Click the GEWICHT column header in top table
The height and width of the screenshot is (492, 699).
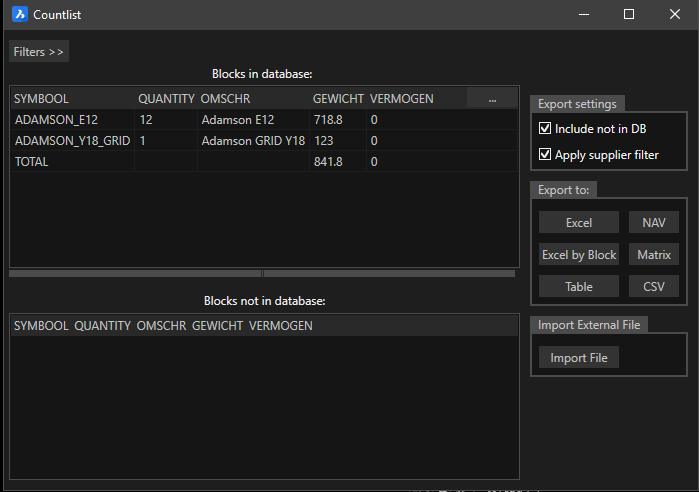point(338,99)
